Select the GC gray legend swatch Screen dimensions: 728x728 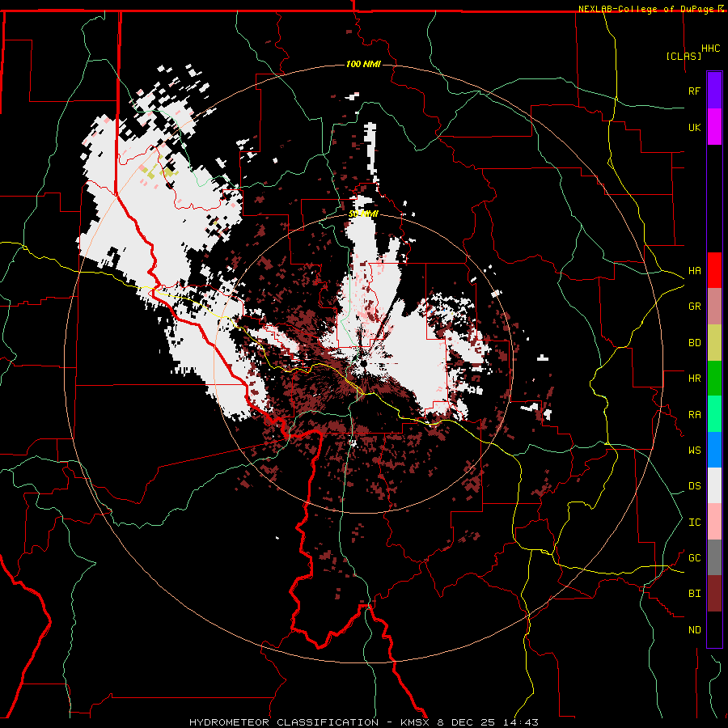tap(714, 557)
